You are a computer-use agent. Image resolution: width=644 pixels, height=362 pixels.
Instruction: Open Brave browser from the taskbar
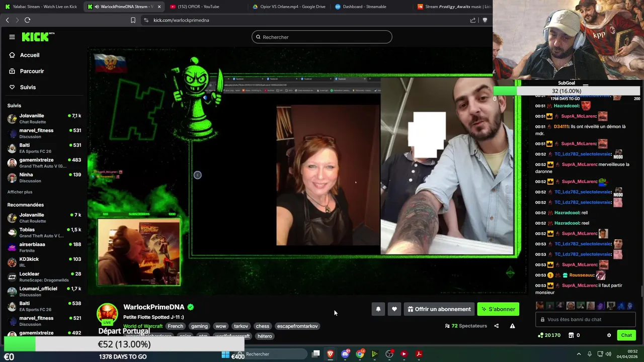click(330, 354)
